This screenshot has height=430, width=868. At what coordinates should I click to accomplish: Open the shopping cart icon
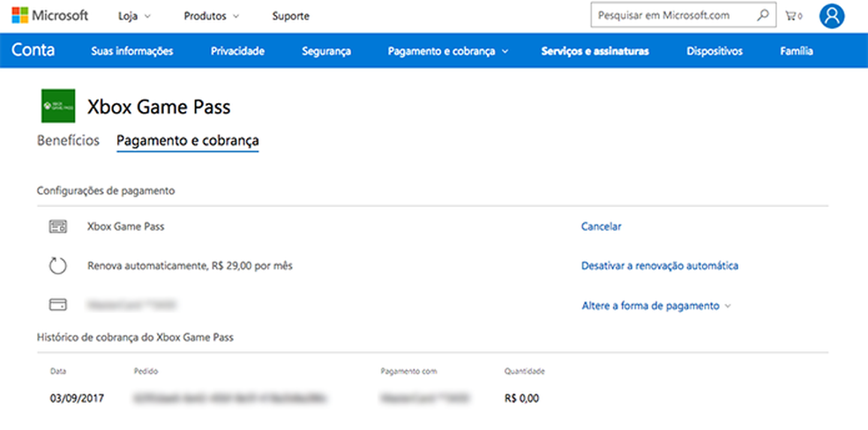[x=793, y=16]
